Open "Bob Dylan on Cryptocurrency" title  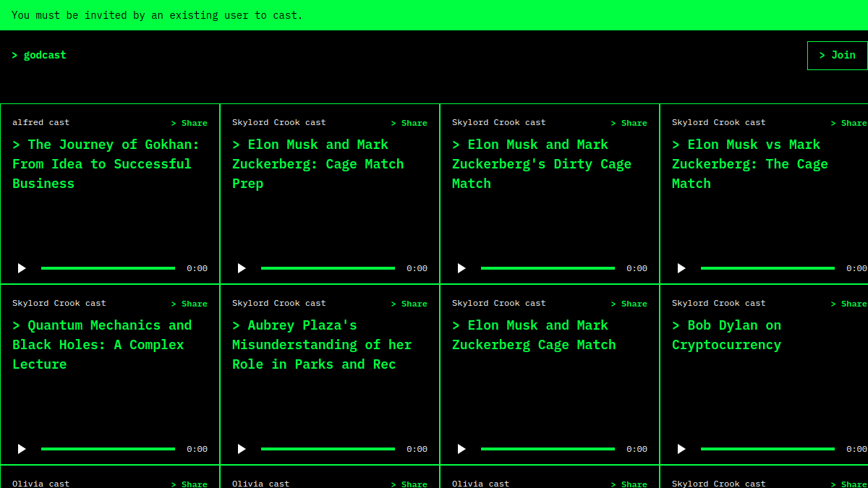coord(727,335)
